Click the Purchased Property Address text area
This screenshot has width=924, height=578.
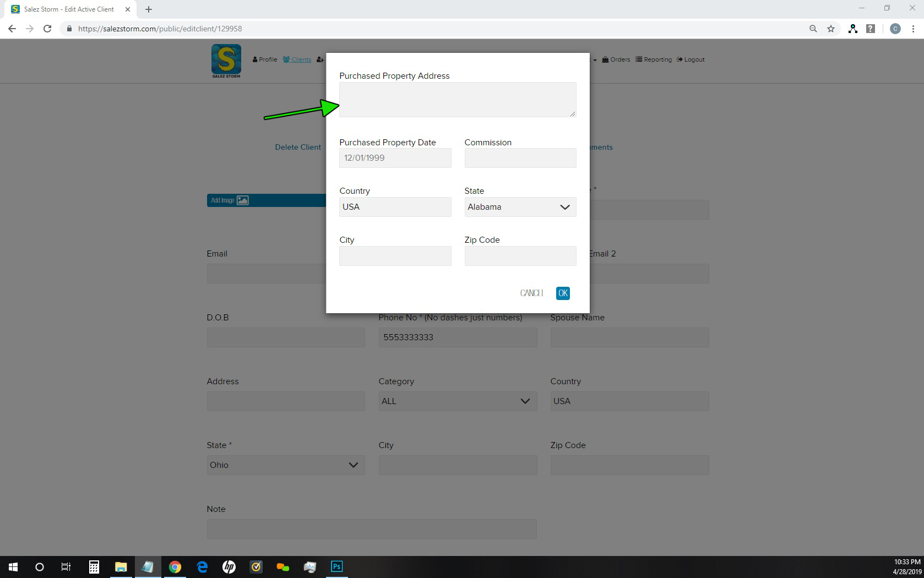[x=457, y=100]
